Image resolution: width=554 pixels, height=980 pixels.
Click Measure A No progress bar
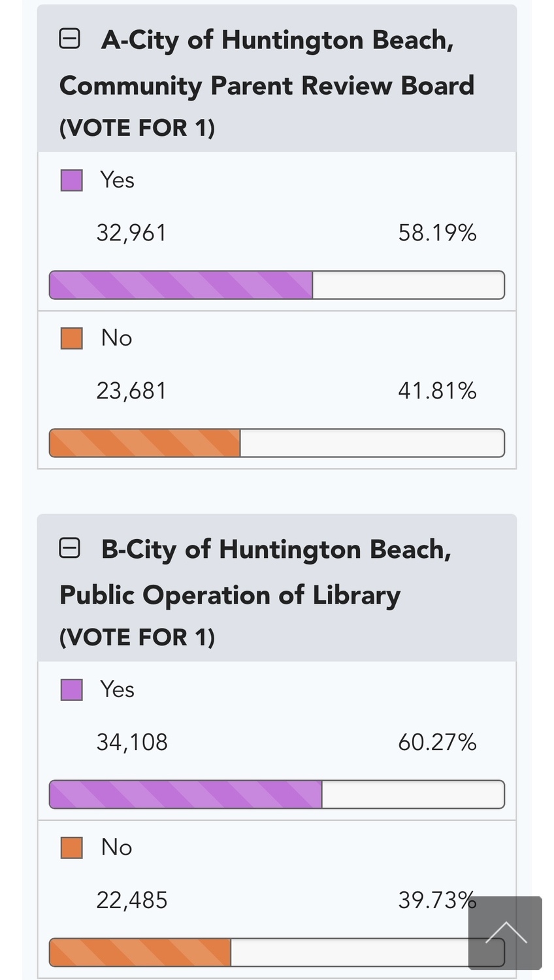[277, 443]
